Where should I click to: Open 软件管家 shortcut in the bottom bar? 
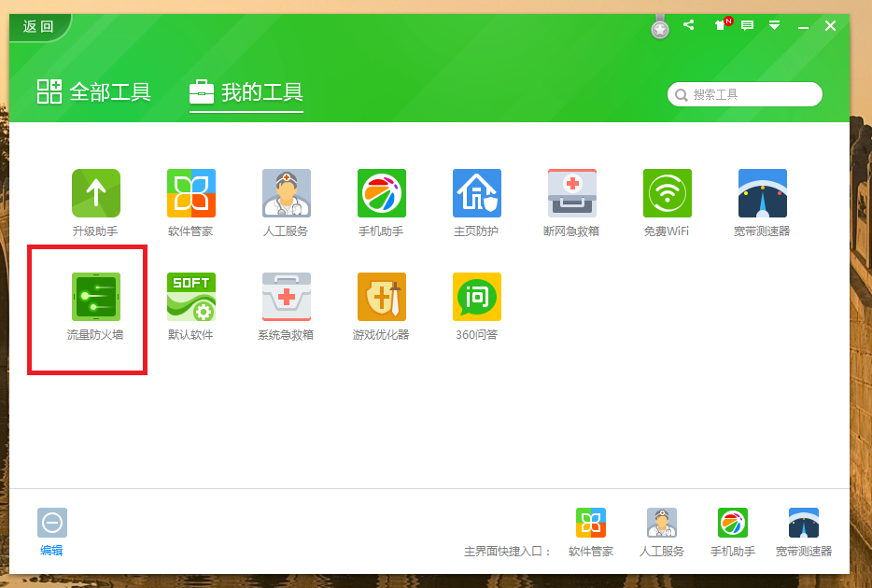(591, 523)
